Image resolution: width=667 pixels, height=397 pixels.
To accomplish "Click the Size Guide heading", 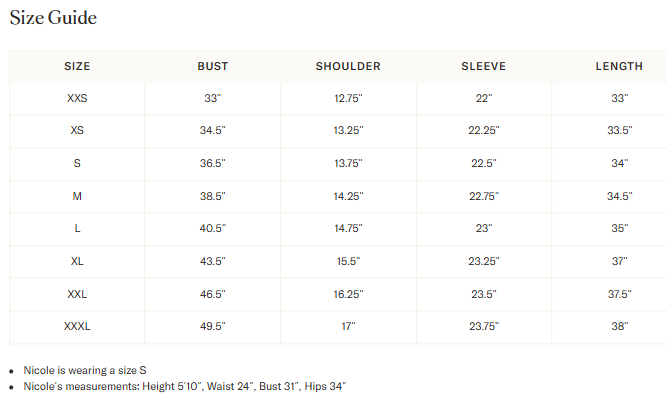I will 53,18.
